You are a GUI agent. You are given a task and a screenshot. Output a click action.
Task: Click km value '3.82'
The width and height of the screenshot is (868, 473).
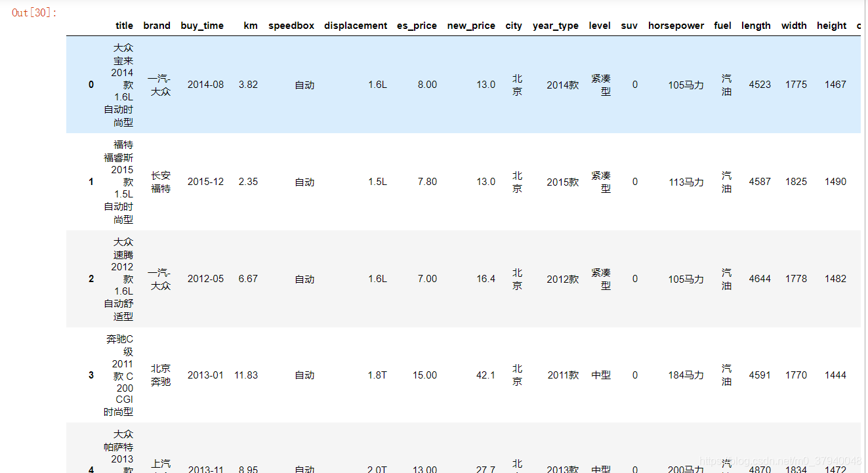coord(248,85)
